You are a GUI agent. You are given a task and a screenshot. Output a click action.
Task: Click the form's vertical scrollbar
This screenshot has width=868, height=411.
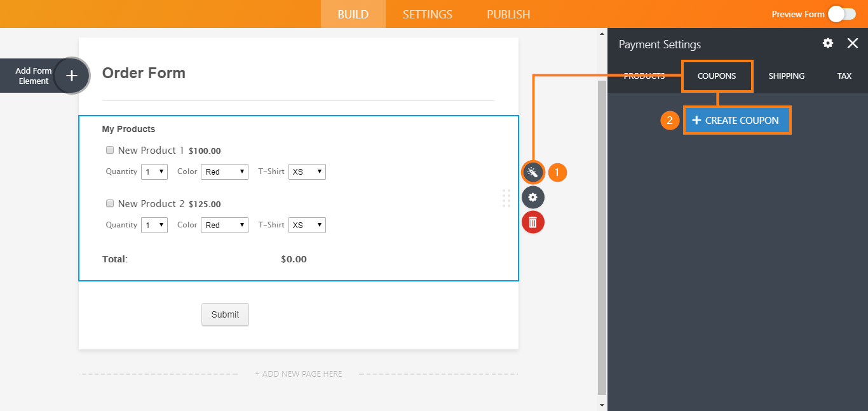[602, 235]
